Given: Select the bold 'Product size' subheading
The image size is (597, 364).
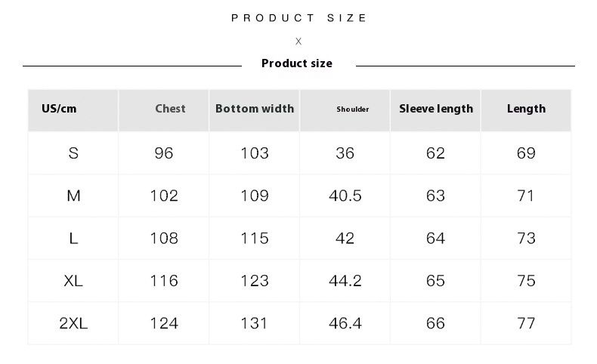Looking at the screenshot, I should [x=296, y=63].
